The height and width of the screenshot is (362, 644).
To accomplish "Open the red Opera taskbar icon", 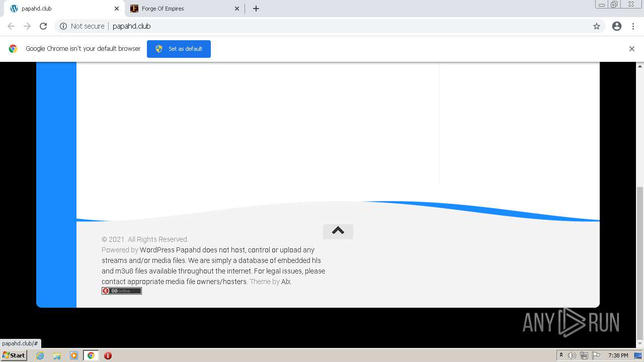I will (108, 355).
